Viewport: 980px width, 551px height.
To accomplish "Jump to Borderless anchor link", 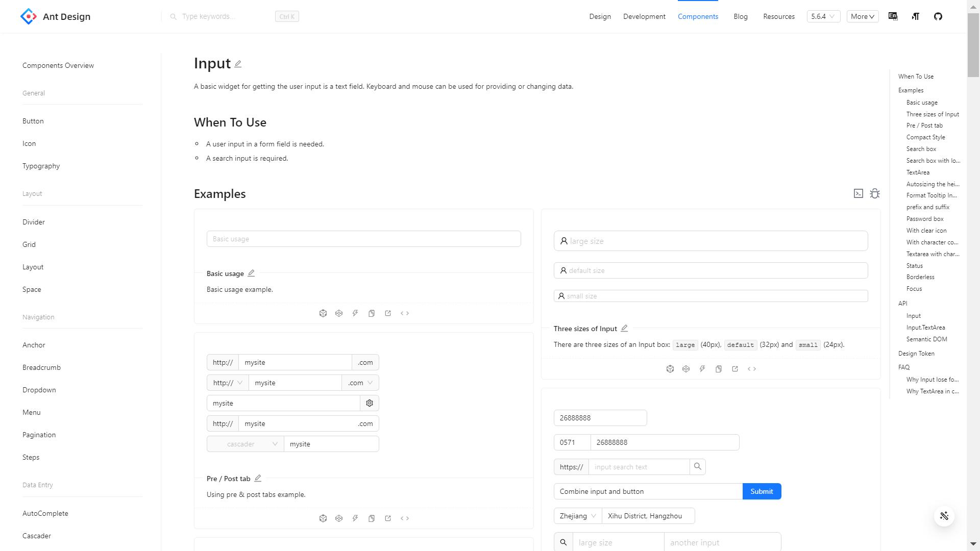I will point(920,277).
